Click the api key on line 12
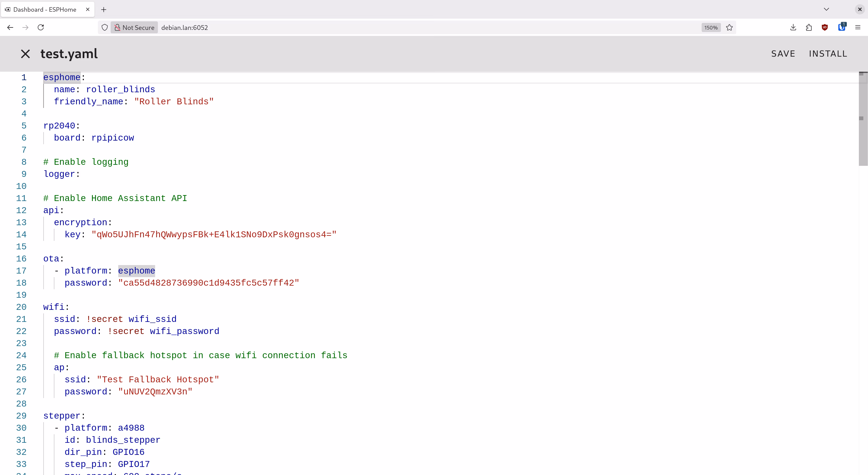The height and width of the screenshot is (475, 868). pyautogui.click(x=51, y=210)
